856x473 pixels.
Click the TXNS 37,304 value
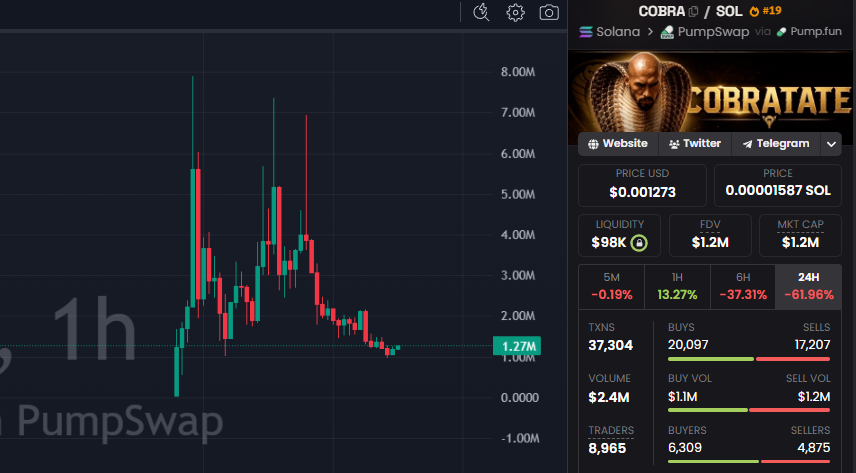(610, 345)
